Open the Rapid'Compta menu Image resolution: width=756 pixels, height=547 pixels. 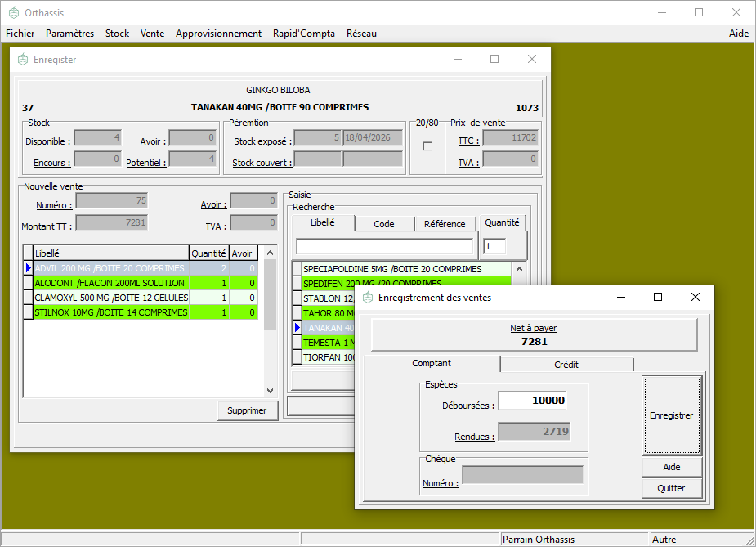[x=304, y=34]
